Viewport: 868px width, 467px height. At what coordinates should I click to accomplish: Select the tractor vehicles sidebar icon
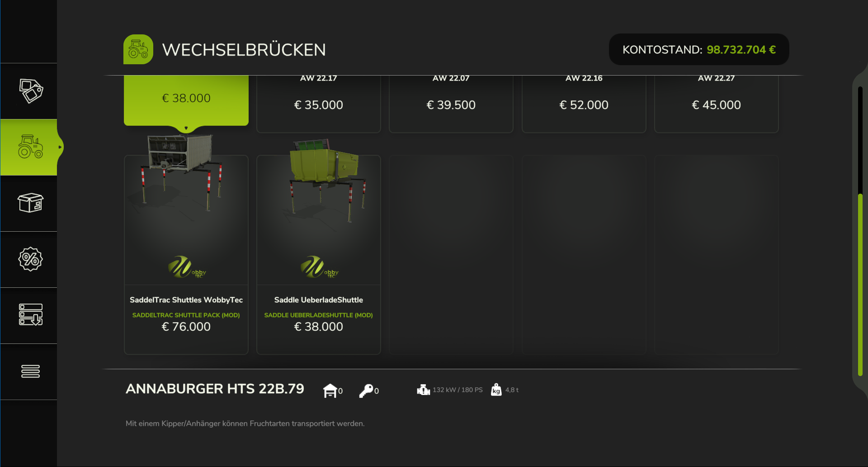pyautogui.click(x=30, y=147)
